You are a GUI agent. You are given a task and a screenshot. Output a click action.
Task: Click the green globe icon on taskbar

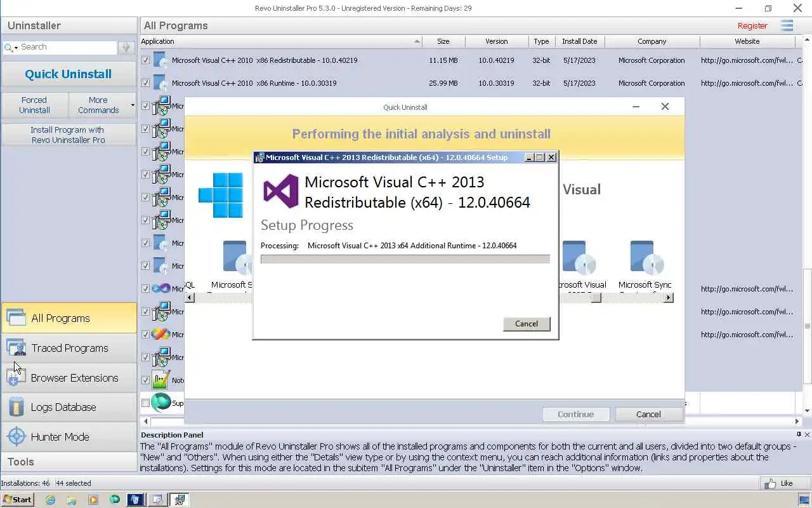[x=115, y=500]
